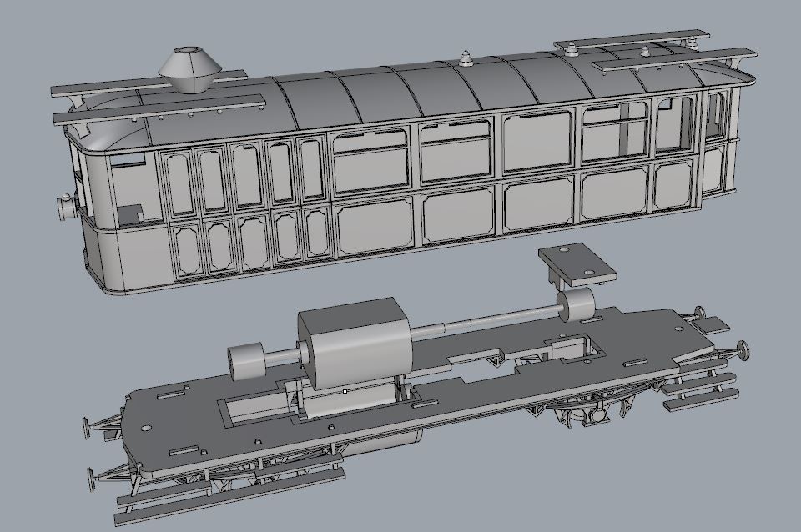Select the cone-shaped roof ventilator
This screenshot has height=532, width=801.
click(x=190, y=69)
